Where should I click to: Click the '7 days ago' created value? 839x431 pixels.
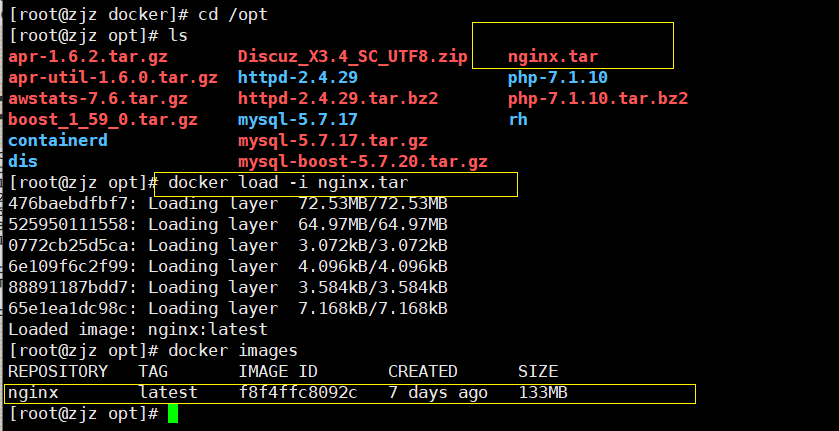(x=438, y=393)
